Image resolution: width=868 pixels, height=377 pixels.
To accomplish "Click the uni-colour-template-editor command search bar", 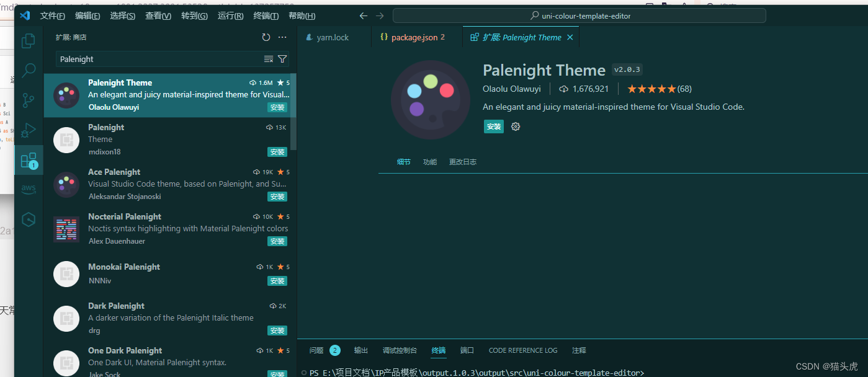I will [579, 16].
